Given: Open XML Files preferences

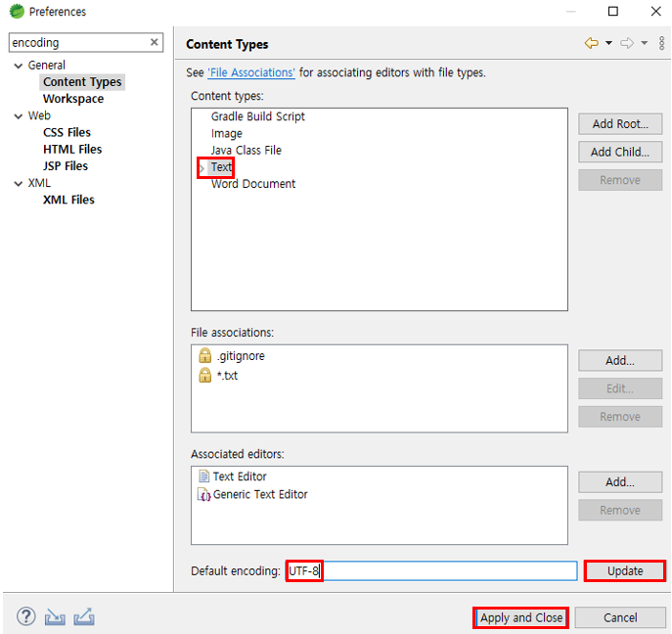Looking at the screenshot, I should (68, 200).
